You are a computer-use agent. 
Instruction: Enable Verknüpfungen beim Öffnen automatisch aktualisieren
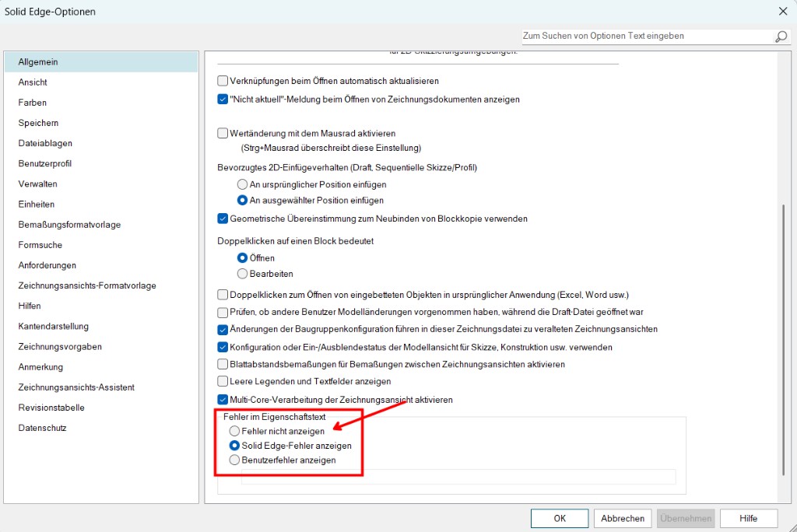coord(223,81)
